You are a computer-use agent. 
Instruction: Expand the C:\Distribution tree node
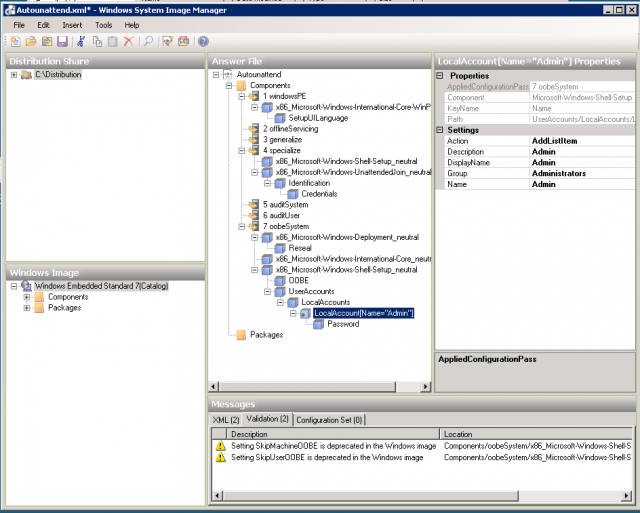click(14, 75)
